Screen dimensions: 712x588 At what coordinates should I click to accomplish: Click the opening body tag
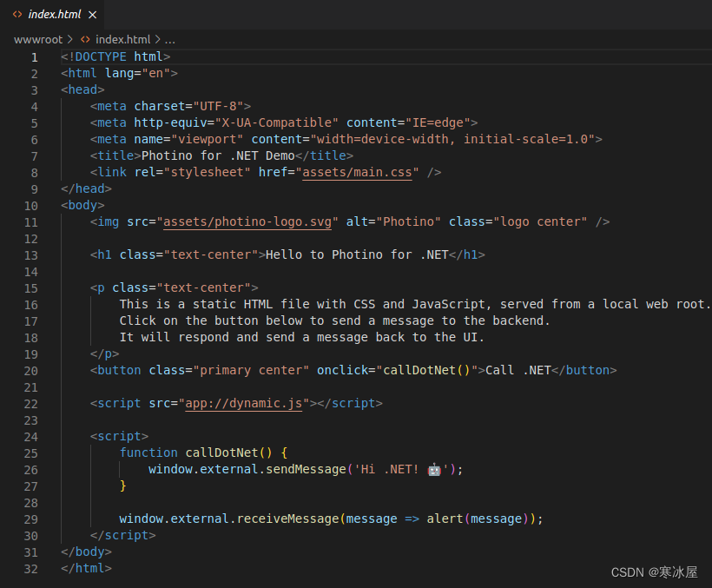coord(82,205)
